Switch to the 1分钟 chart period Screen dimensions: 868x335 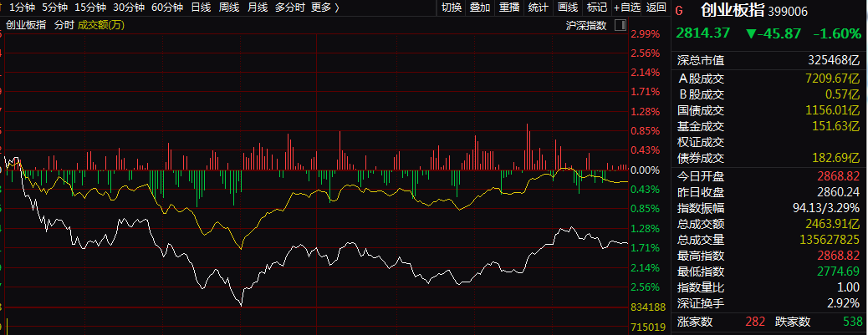coord(21,8)
